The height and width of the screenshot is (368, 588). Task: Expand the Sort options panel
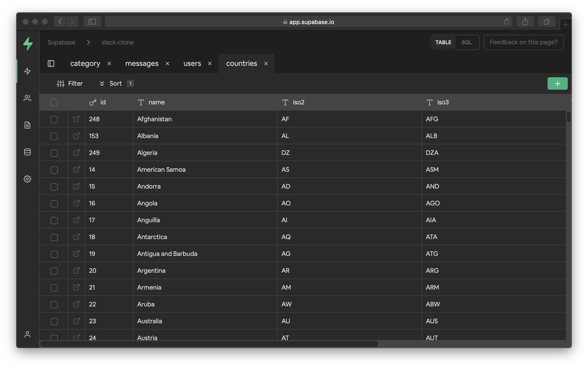pos(115,83)
